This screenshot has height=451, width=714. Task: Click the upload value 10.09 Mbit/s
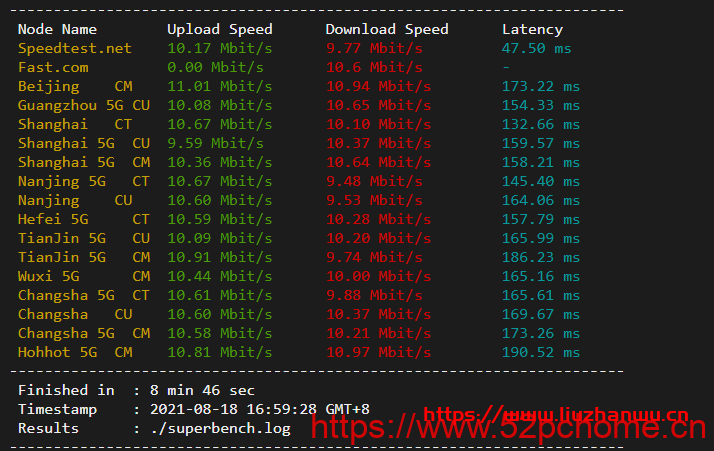click(x=219, y=239)
